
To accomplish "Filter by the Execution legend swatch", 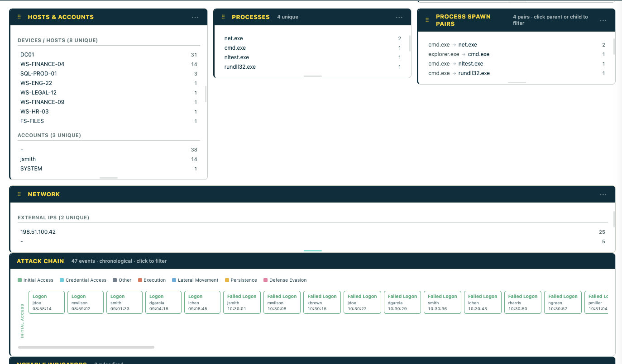I will click(x=140, y=280).
